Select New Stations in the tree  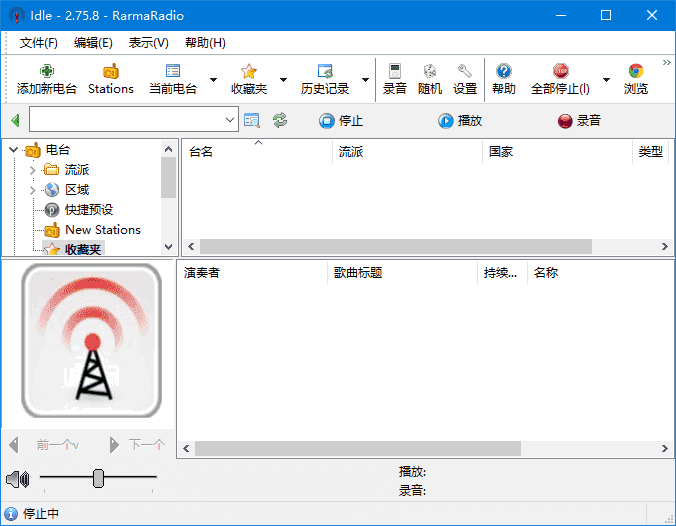tap(102, 229)
